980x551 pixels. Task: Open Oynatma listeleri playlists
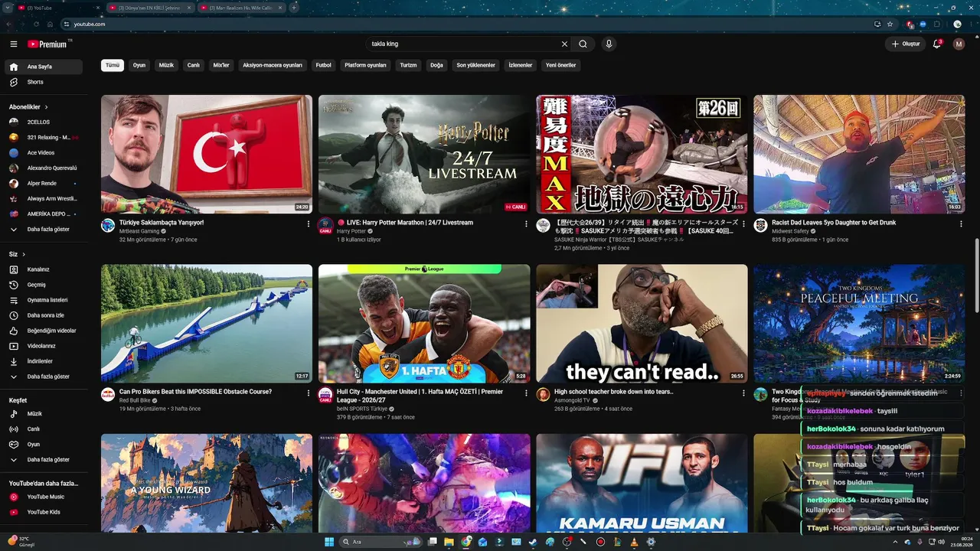click(44, 300)
